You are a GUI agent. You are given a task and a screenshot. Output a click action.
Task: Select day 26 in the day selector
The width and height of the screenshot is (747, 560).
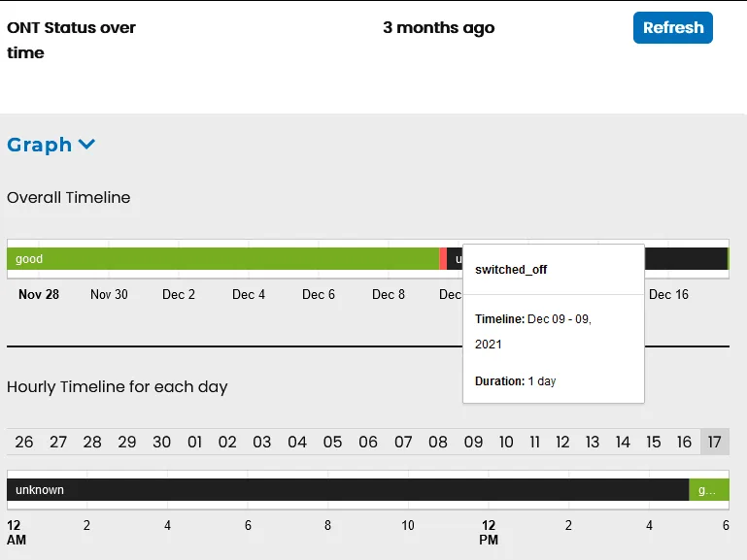24,443
